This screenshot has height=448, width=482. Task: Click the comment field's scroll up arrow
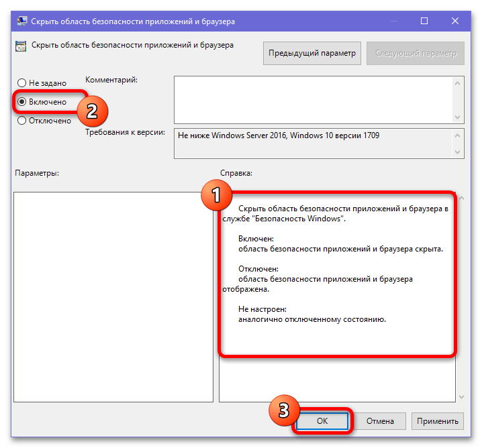tap(457, 83)
